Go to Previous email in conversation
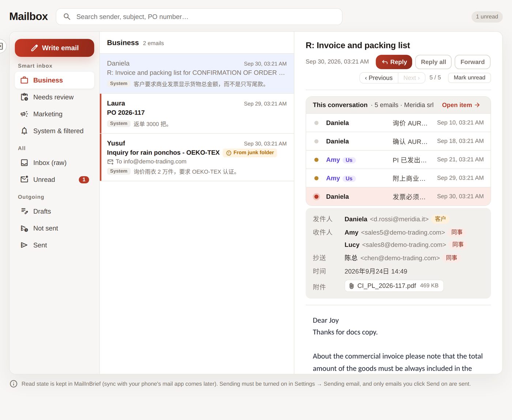Screen dimensions: 512x420 pyautogui.click(x=379, y=78)
